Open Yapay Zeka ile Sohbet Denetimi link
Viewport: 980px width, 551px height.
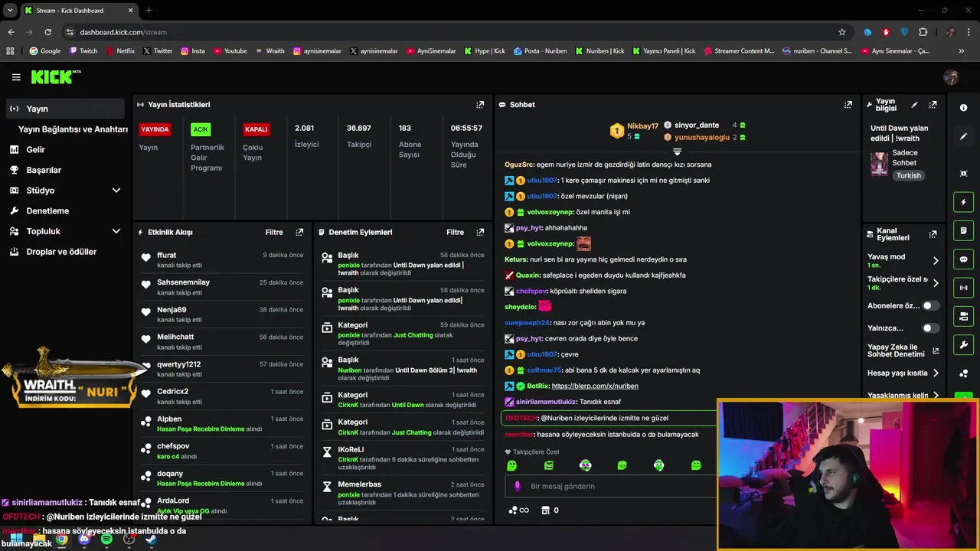[903, 350]
